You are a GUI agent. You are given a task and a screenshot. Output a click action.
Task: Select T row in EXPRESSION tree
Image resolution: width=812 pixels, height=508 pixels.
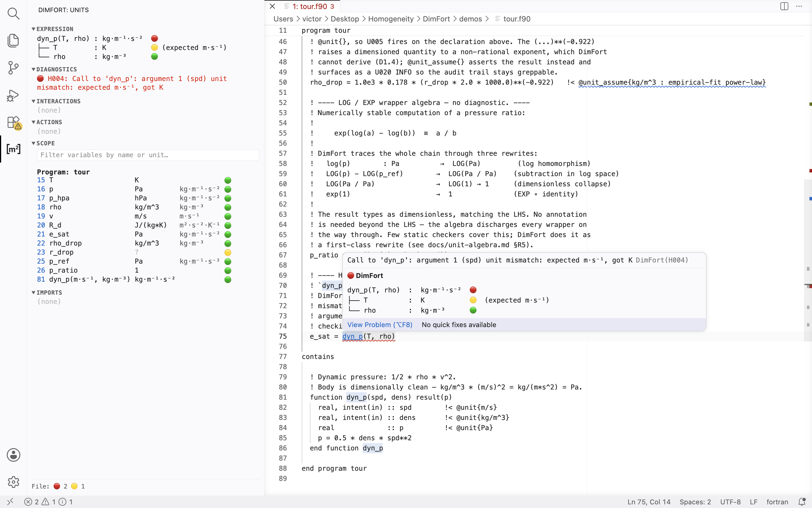click(132, 48)
